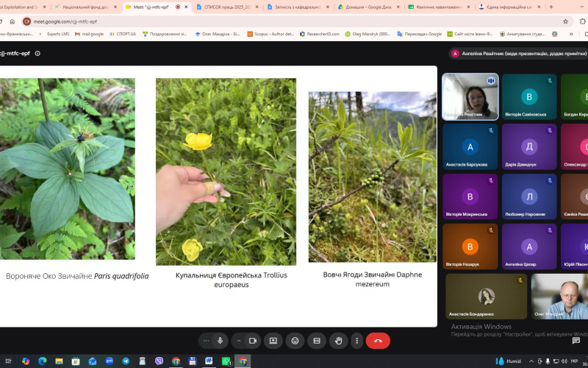Click the address bar with meet.google.com URL
This screenshot has width=588, height=368.
tap(293, 21)
